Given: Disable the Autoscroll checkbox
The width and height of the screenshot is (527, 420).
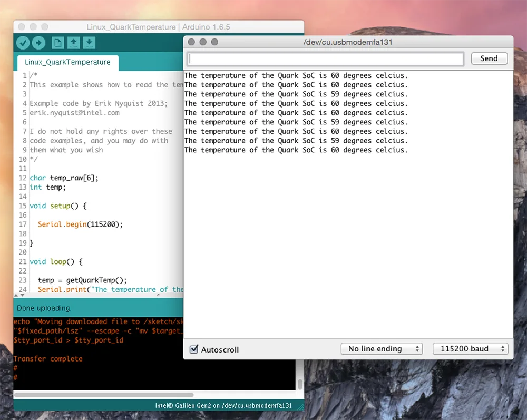Looking at the screenshot, I should (x=193, y=349).
